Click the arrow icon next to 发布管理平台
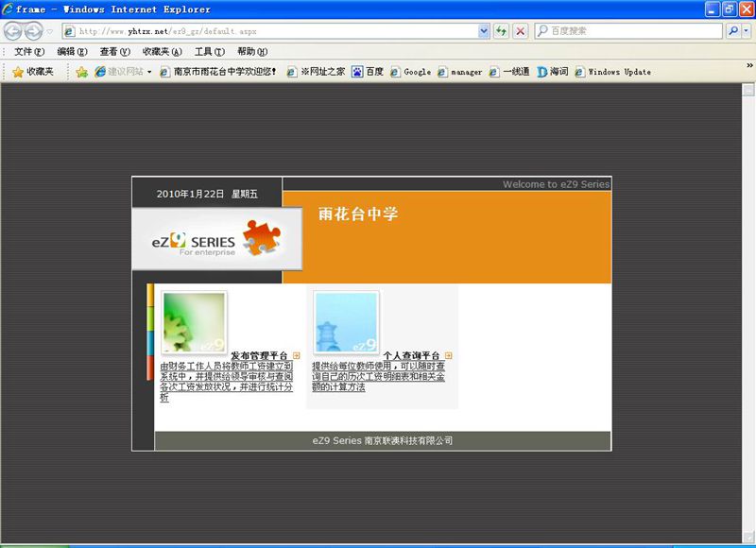 (296, 355)
